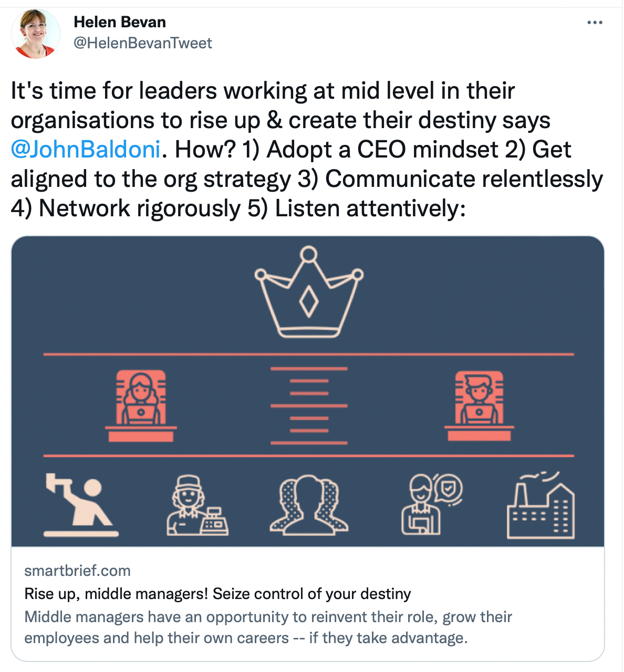Open the three-dot more options menu
This screenshot has height=672, width=624.
[x=595, y=23]
